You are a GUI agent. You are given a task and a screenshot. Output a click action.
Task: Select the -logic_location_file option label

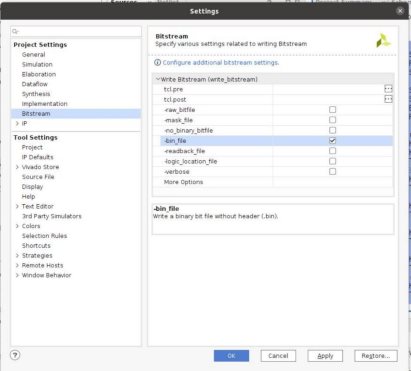(190, 161)
